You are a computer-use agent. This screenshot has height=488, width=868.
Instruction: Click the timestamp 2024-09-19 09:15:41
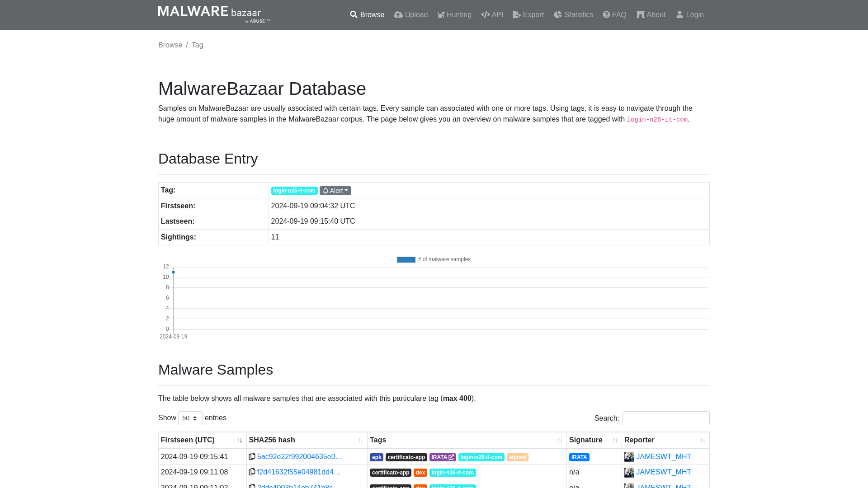click(x=194, y=457)
